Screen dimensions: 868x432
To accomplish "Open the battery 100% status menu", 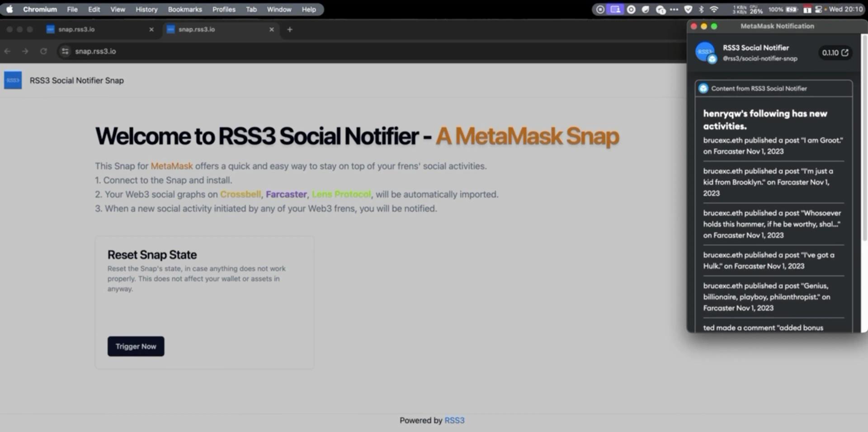I will (783, 9).
